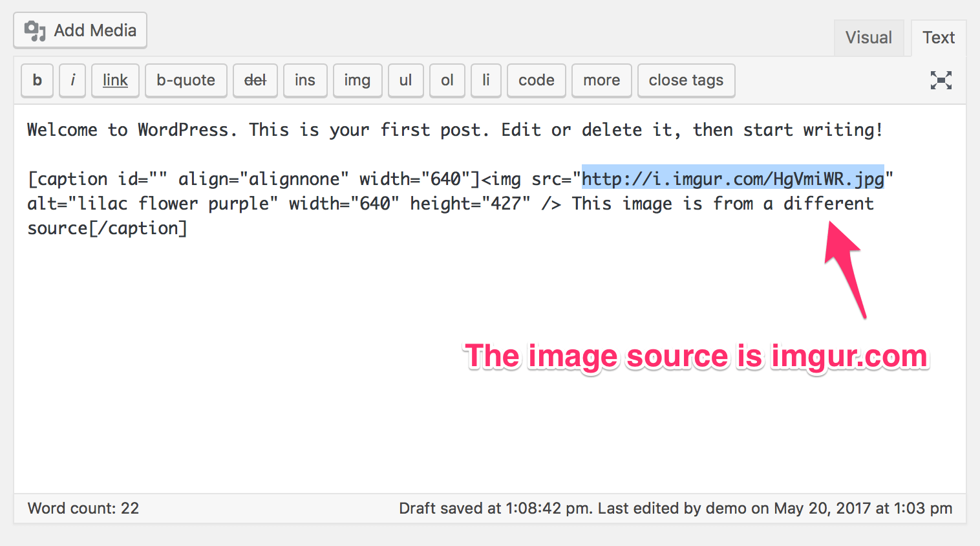Click the height="427" attribute text
The width and height of the screenshot is (980, 546).
(x=470, y=203)
